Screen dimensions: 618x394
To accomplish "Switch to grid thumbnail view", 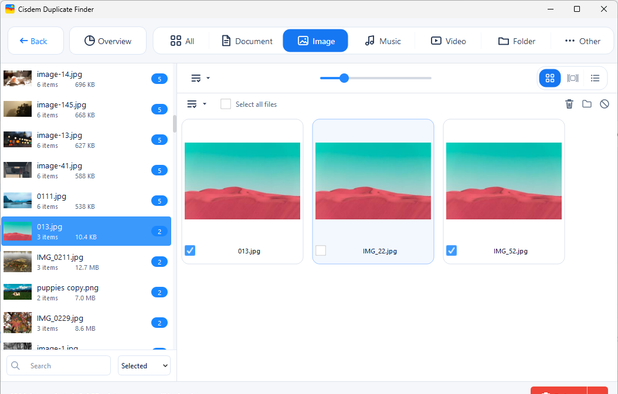I will 550,78.
